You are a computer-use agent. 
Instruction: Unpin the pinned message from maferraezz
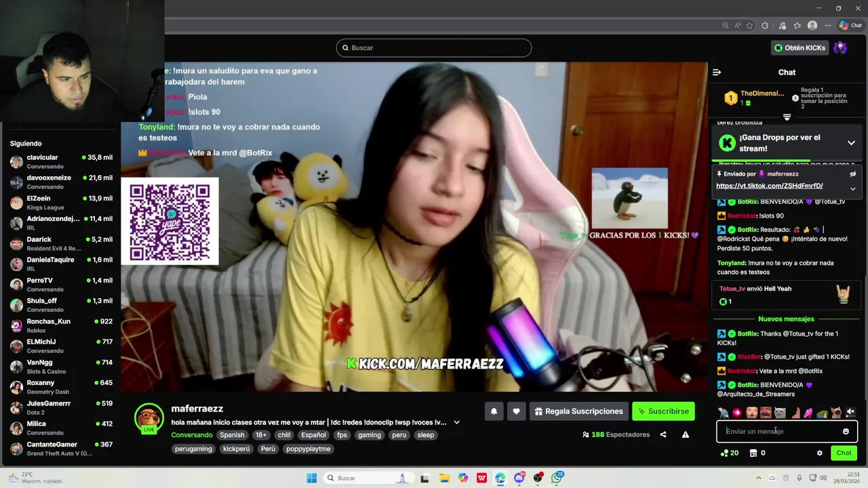pyautogui.click(x=852, y=174)
